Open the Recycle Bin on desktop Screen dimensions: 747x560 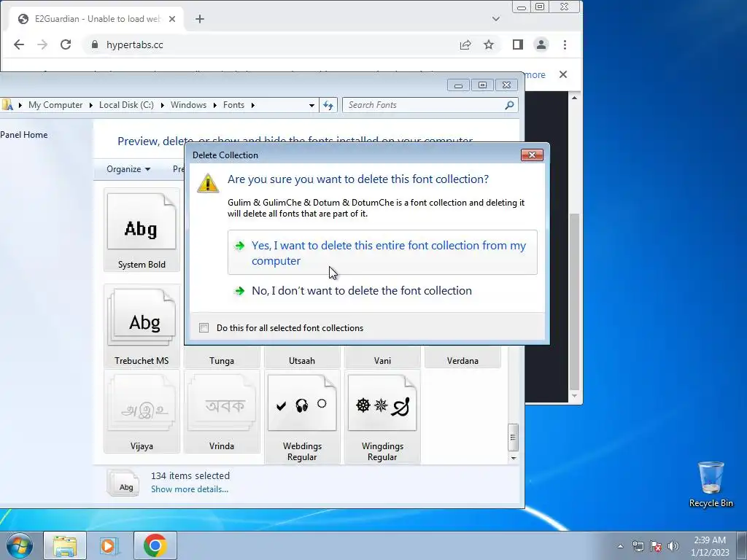click(x=711, y=484)
